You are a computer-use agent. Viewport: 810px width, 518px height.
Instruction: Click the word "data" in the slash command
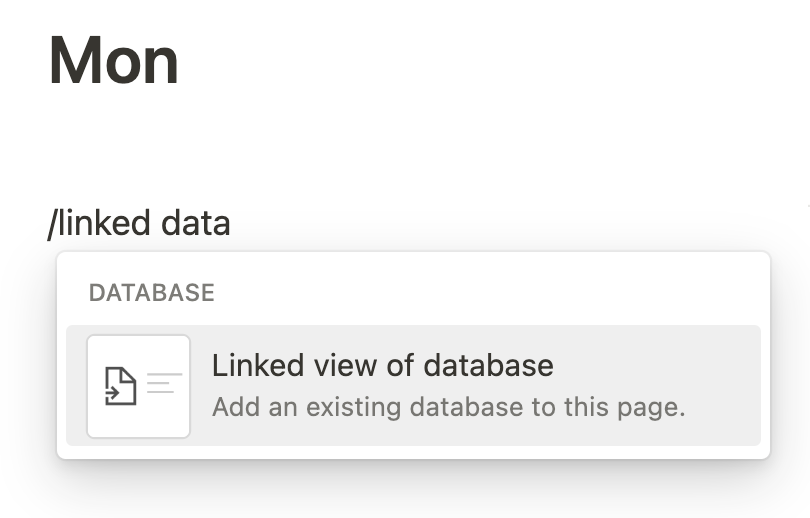tap(196, 223)
